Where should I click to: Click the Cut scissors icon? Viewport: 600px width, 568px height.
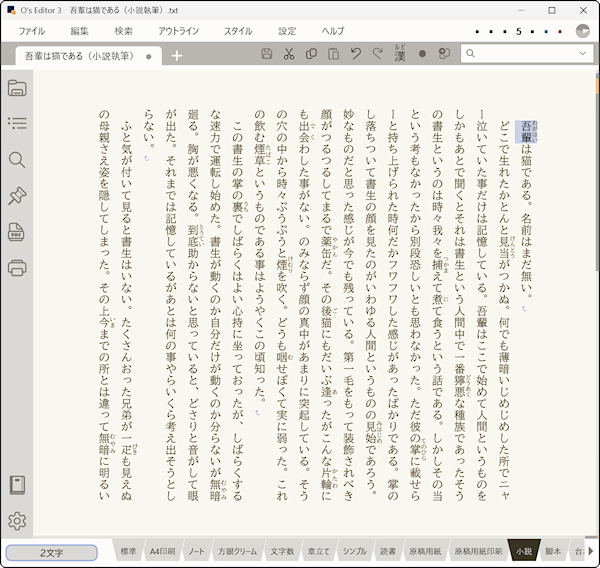click(x=288, y=54)
